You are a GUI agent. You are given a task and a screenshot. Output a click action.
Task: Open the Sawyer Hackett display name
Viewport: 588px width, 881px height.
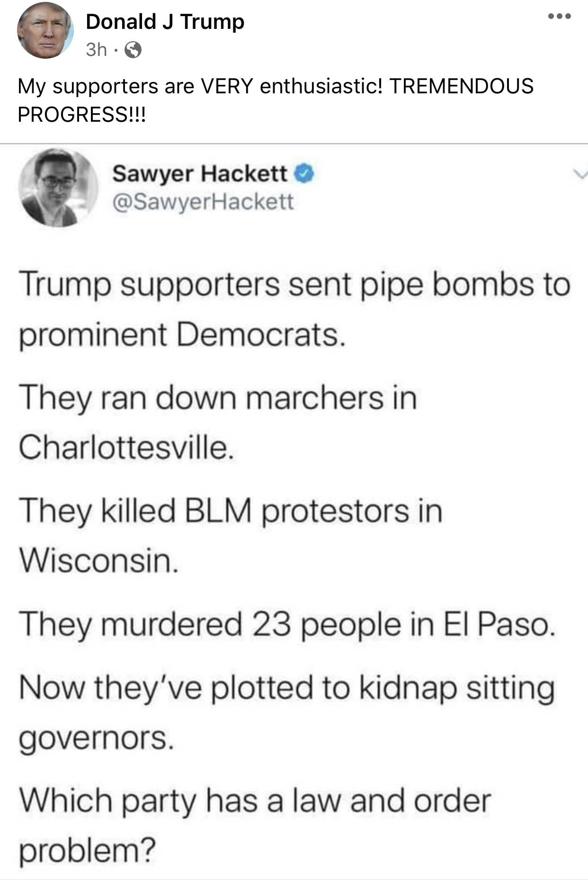click(199, 173)
